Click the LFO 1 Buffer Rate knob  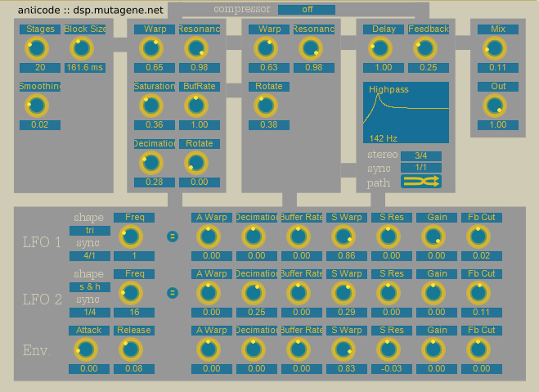point(299,237)
